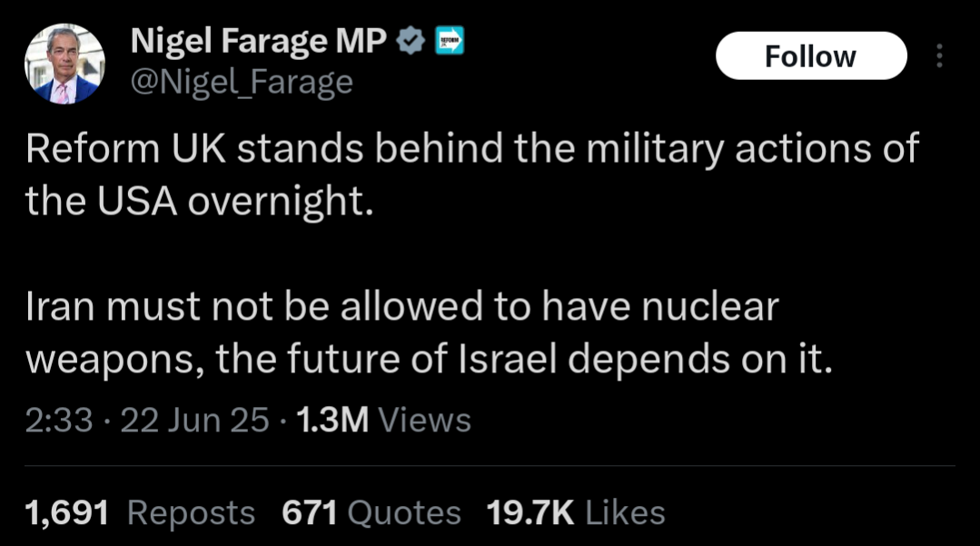
Task: Open Nigel Farage's profile picture
Action: pyautogui.click(x=64, y=64)
